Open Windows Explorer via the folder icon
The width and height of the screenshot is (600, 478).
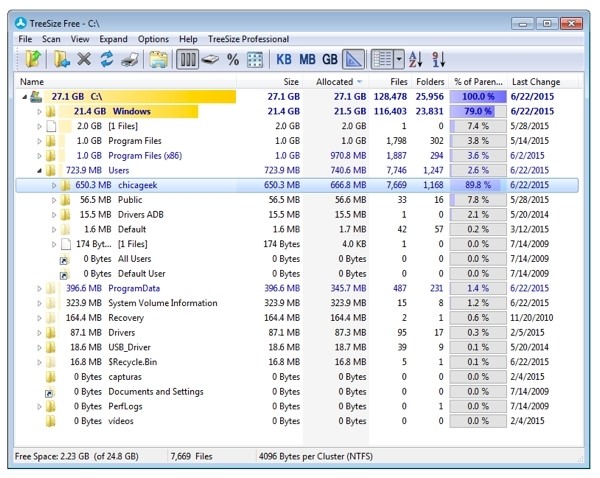[x=158, y=60]
